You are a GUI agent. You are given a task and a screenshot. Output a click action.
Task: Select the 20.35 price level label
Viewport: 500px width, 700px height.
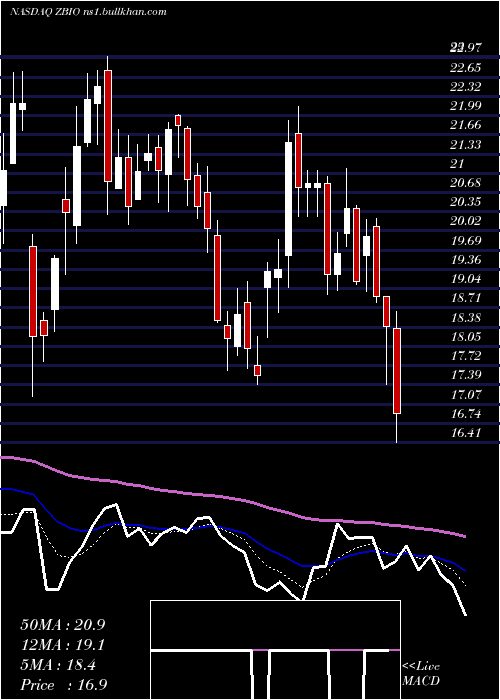(466, 202)
